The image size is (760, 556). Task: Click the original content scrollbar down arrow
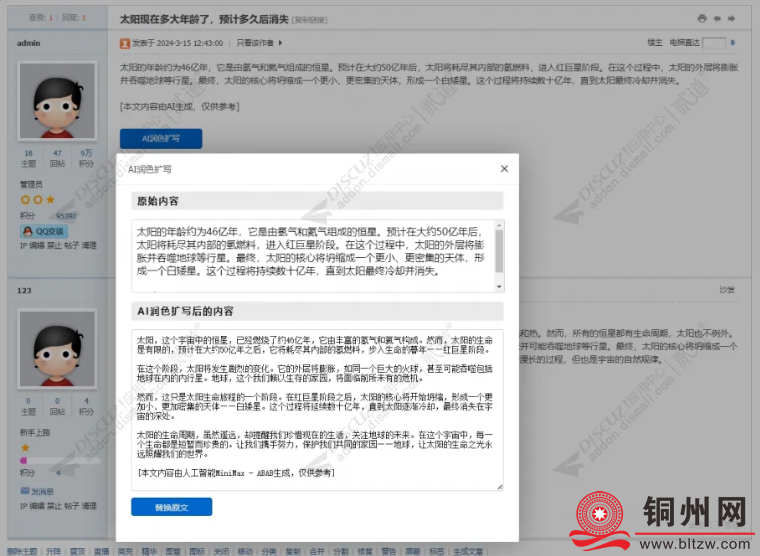(499, 287)
